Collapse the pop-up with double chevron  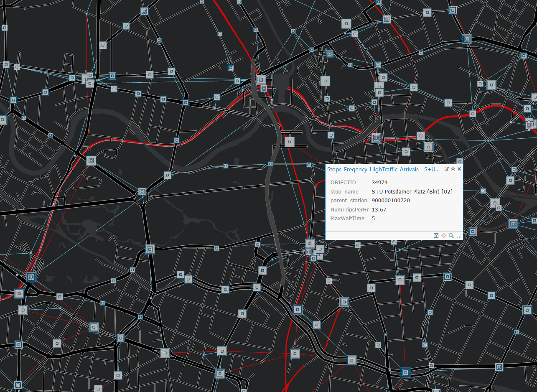point(453,169)
